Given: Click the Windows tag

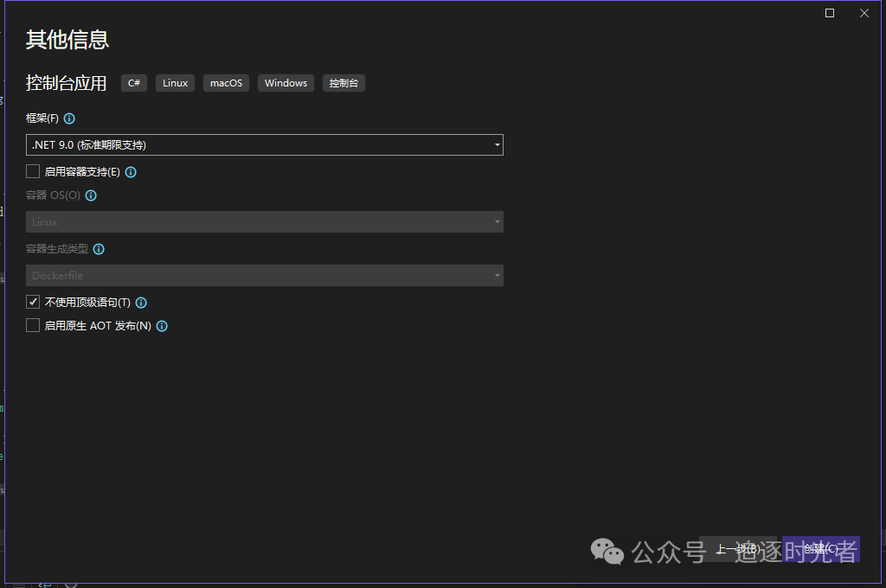Looking at the screenshot, I should point(286,83).
